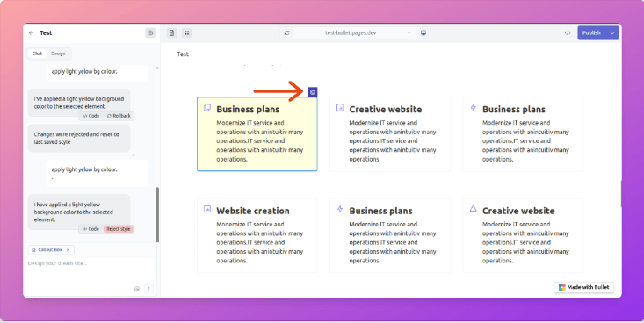644x323 pixels.
Task: Open the grid components icon in toolbar
Action: coord(187,32)
